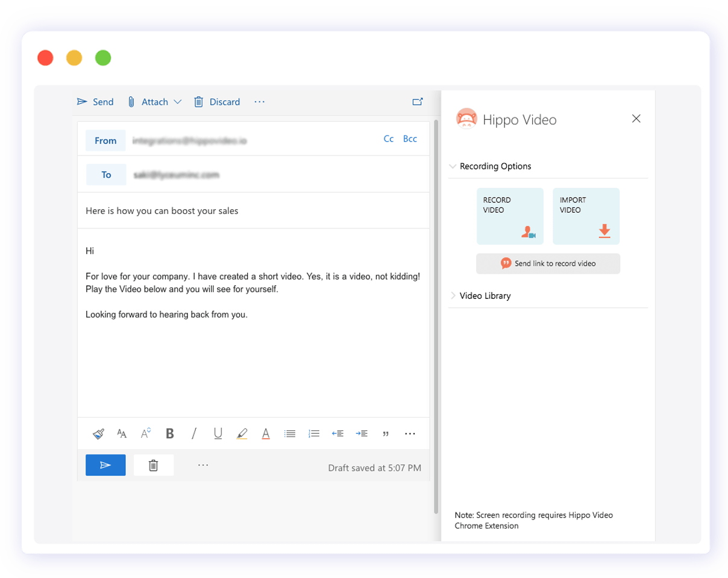Click IMPORT VIDEO in Hippo Video
Image resolution: width=728 pixels, height=578 pixels.
click(x=586, y=216)
